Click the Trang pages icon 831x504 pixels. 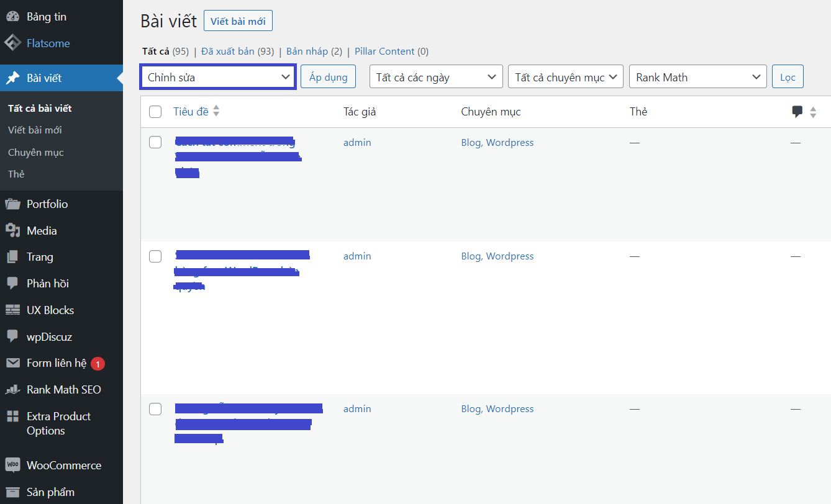(12, 257)
